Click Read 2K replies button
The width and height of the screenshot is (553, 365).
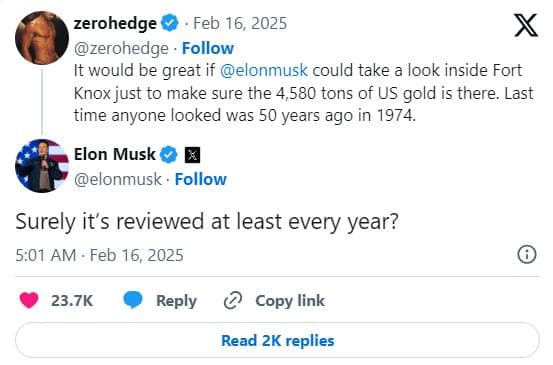point(277,340)
